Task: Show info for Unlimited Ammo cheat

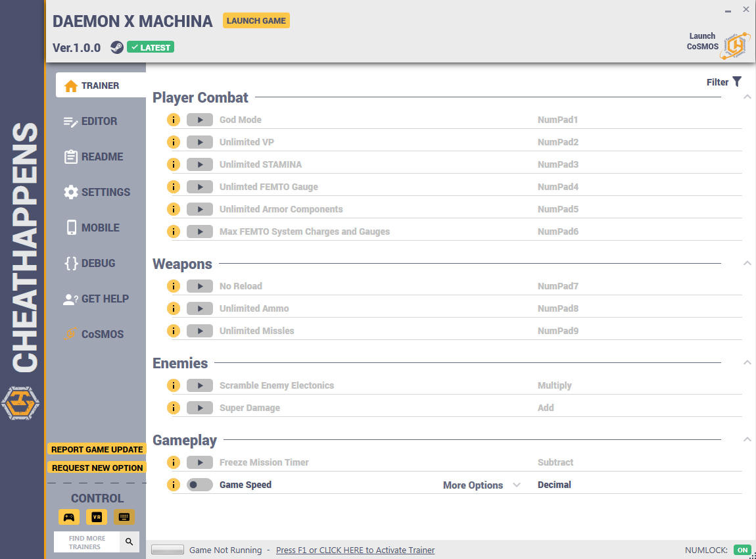Action: [x=173, y=308]
